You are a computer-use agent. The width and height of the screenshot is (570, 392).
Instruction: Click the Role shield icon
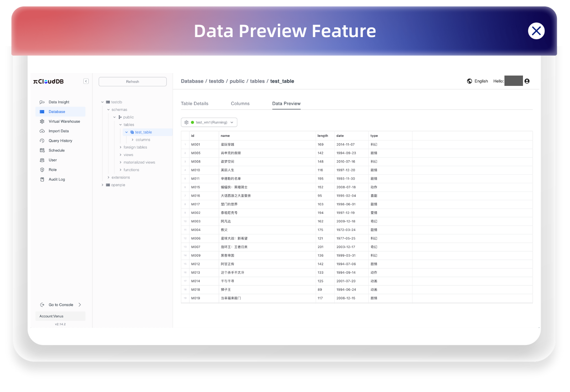(42, 170)
